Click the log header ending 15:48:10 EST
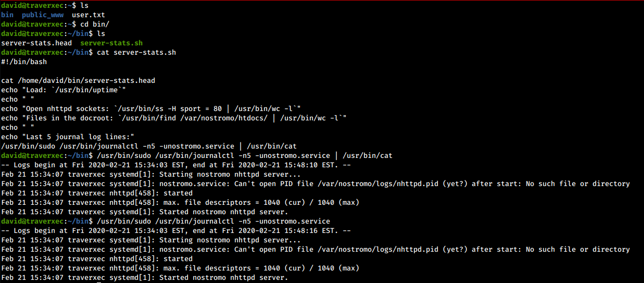Screen dimensions: 644x283 point(176,165)
